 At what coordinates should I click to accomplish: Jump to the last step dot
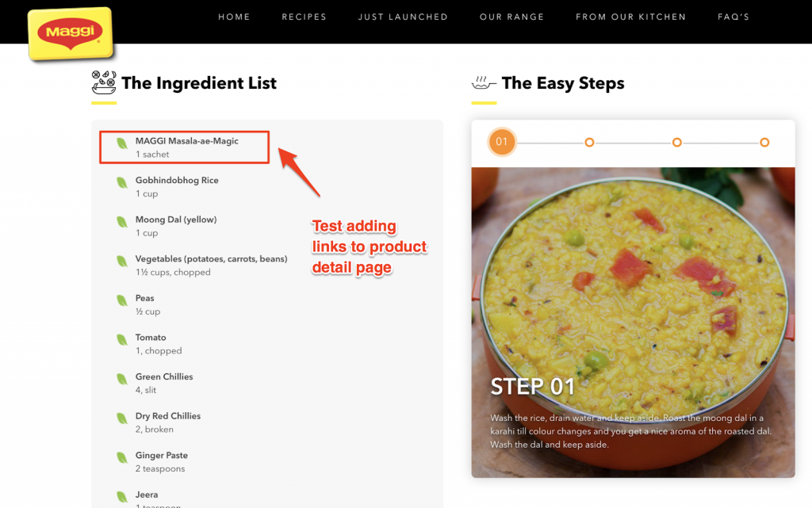pos(764,143)
